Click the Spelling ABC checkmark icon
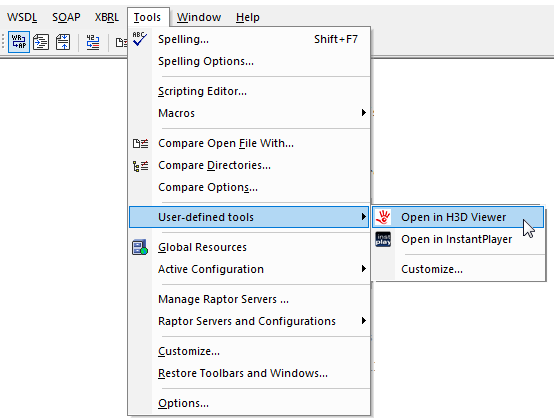The image size is (554, 420). coord(140,39)
